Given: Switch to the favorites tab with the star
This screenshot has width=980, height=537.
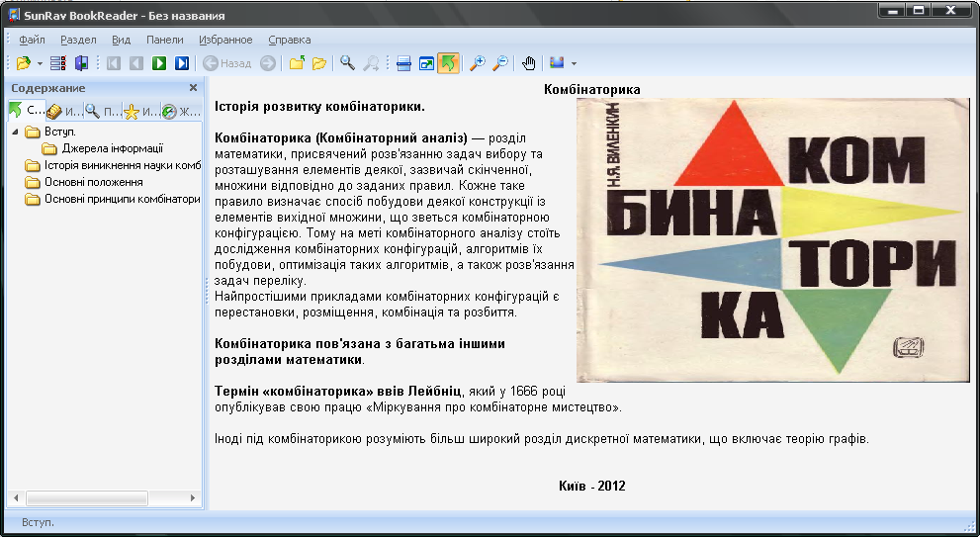Looking at the screenshot, I should point(141,112).
